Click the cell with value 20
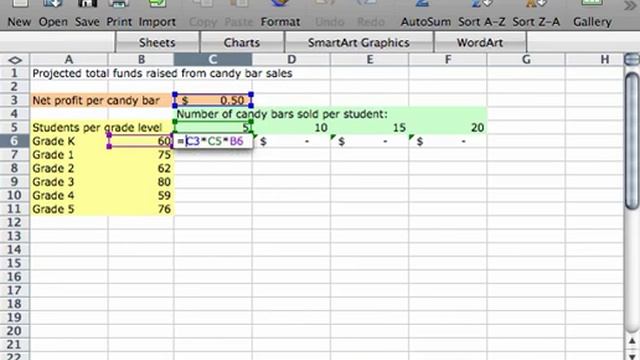Image resolution: width=640 pixels, height=360 pixels. (448, 127)
